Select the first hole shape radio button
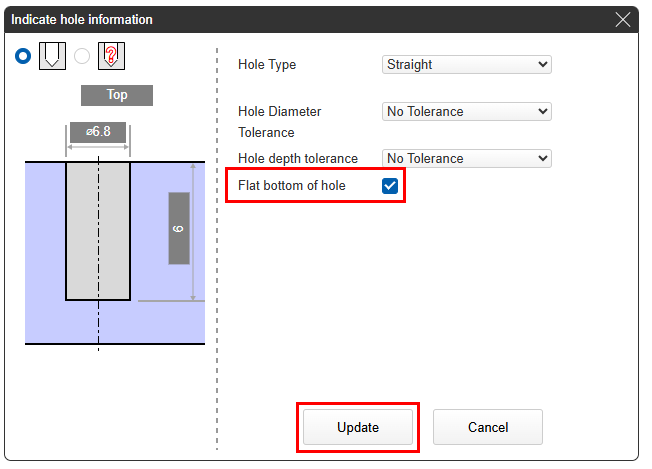652x469 pixels. point(24,57)
